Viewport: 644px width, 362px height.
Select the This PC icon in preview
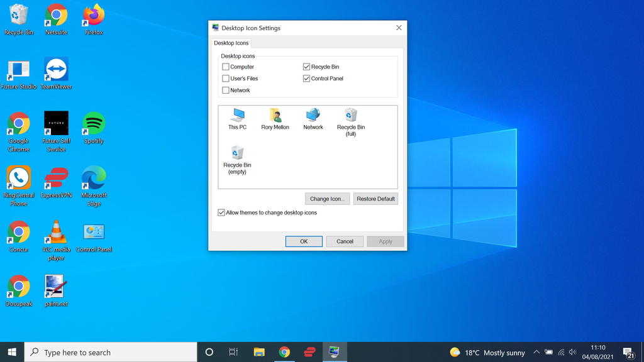237,117
